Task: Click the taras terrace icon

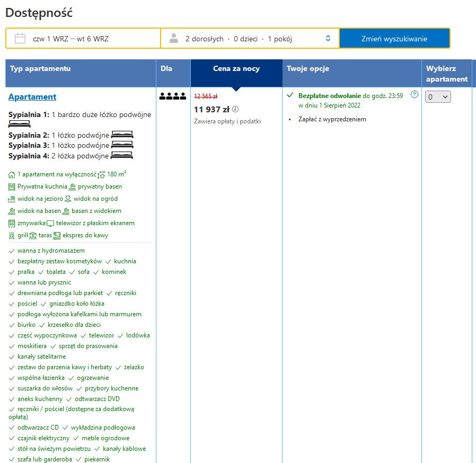Action: pos(33,236)
